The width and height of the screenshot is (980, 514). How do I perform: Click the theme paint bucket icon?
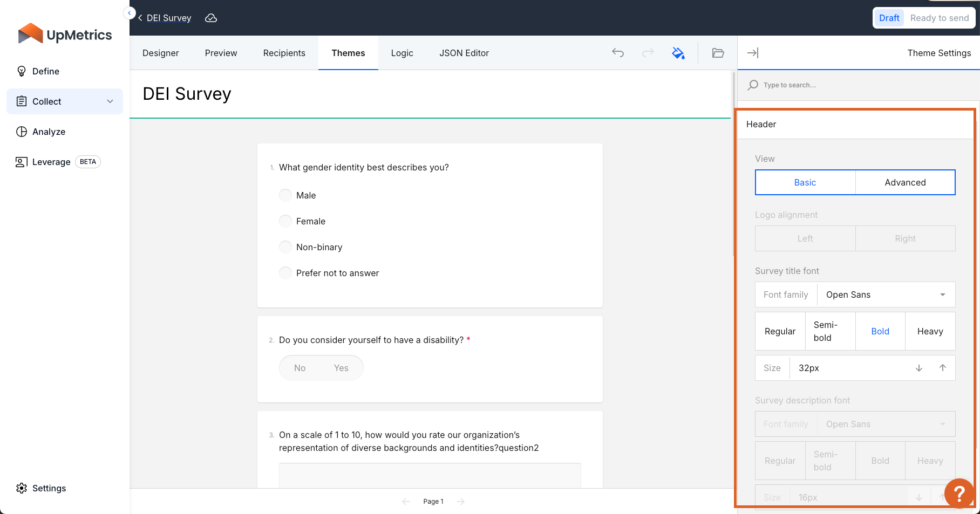pyautogui.click(x=678, y=53)
